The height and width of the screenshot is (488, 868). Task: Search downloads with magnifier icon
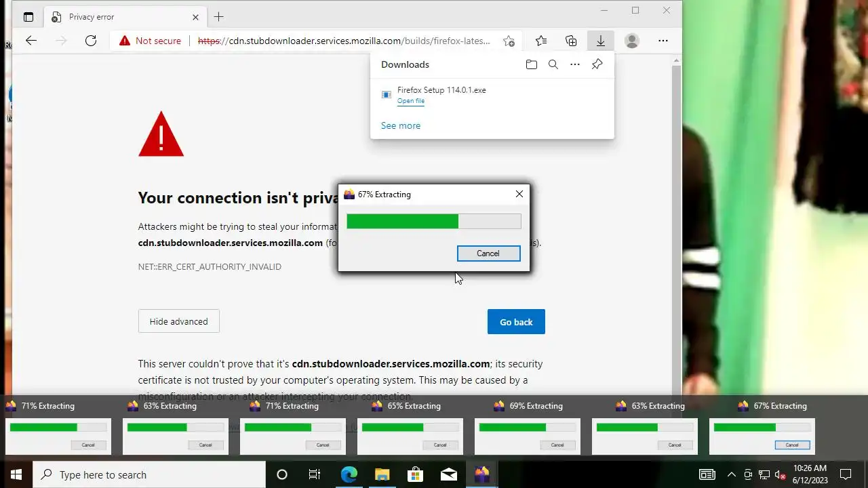click(553, 64)
